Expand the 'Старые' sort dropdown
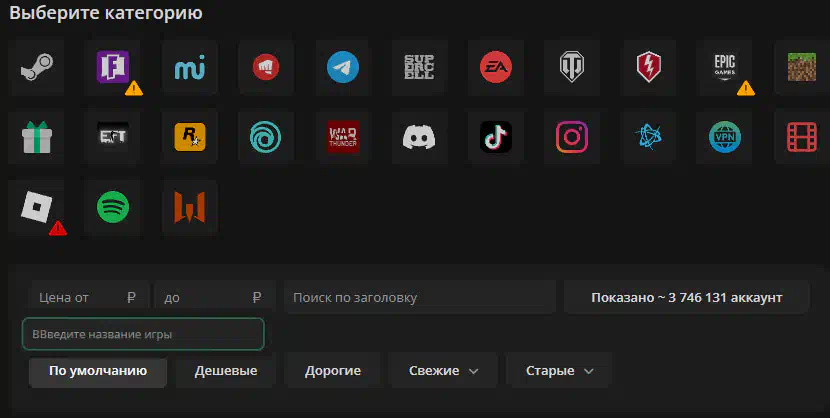This screenshot has width=830, height=418. pos(559,370)
